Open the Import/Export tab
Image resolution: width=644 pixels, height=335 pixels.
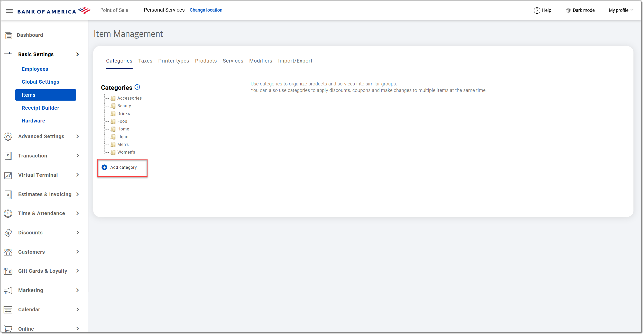click(x=295, y=61)
